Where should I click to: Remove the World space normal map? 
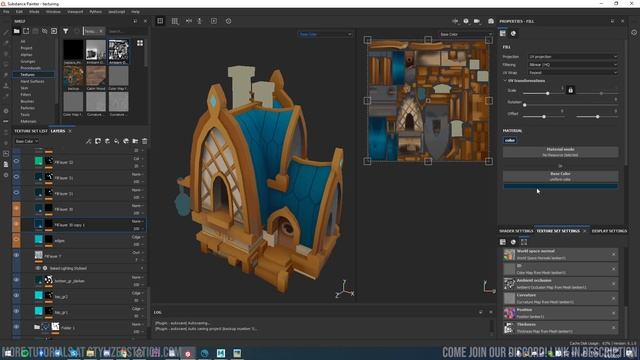(613, 254)
